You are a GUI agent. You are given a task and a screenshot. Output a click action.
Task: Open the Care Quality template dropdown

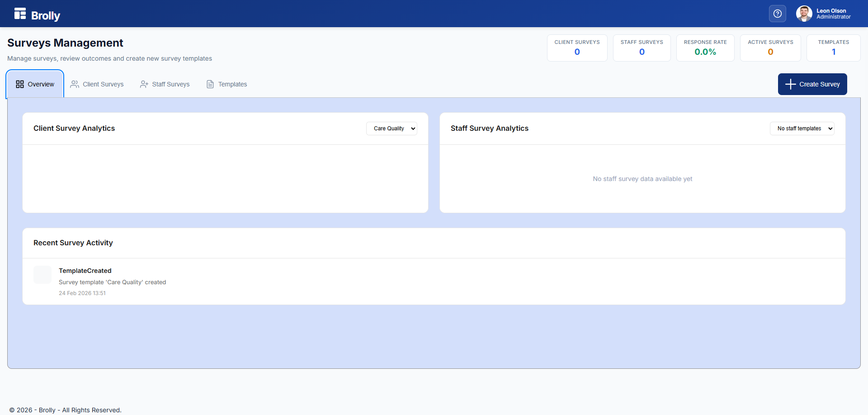pos(392,129)
